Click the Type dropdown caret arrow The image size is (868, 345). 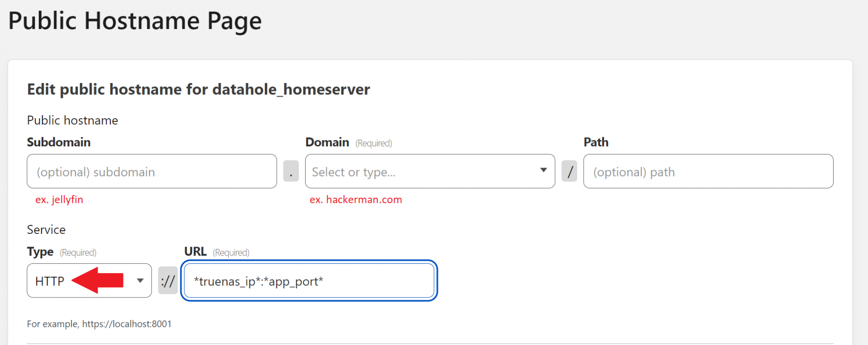tap(140, 281)
